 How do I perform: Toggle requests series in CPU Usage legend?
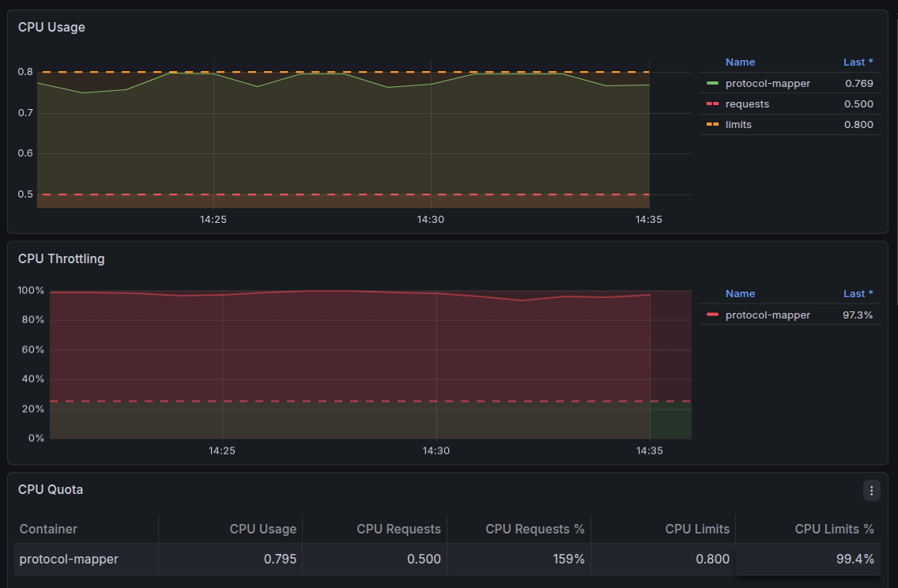(x=747, y=104)
